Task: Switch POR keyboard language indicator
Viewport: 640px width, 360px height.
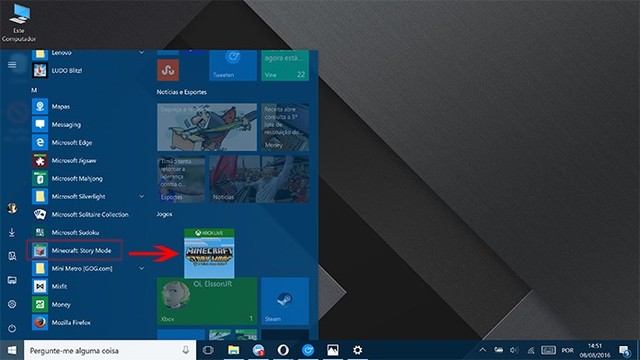Action: (567, 350)
